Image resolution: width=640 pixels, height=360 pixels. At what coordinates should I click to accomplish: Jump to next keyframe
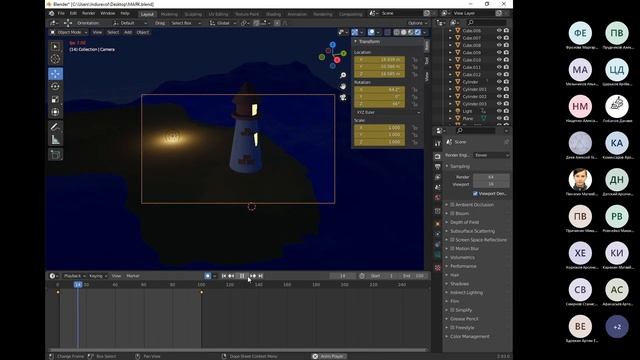click(x=253, y=276)
